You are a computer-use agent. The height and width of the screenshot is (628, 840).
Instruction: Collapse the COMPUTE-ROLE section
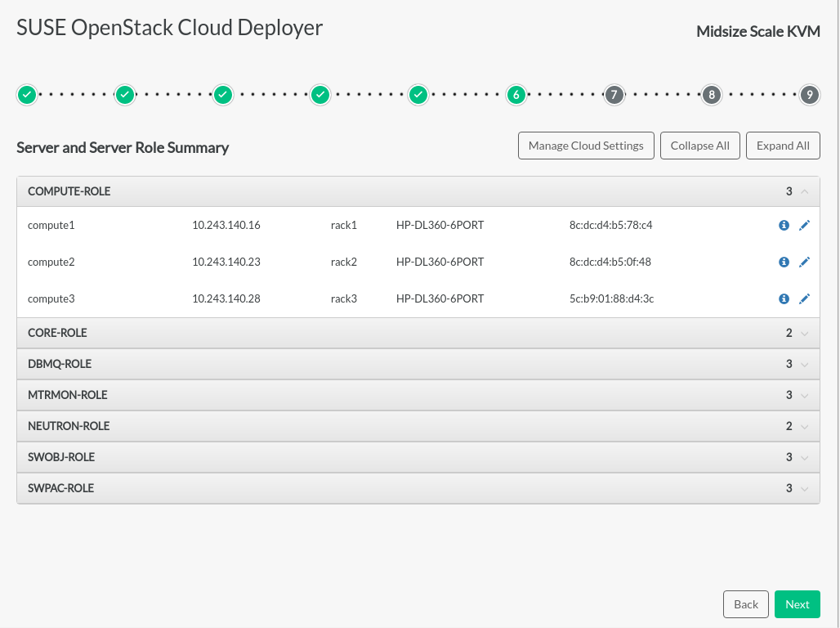pyautogui.click(x=805, y=191)
